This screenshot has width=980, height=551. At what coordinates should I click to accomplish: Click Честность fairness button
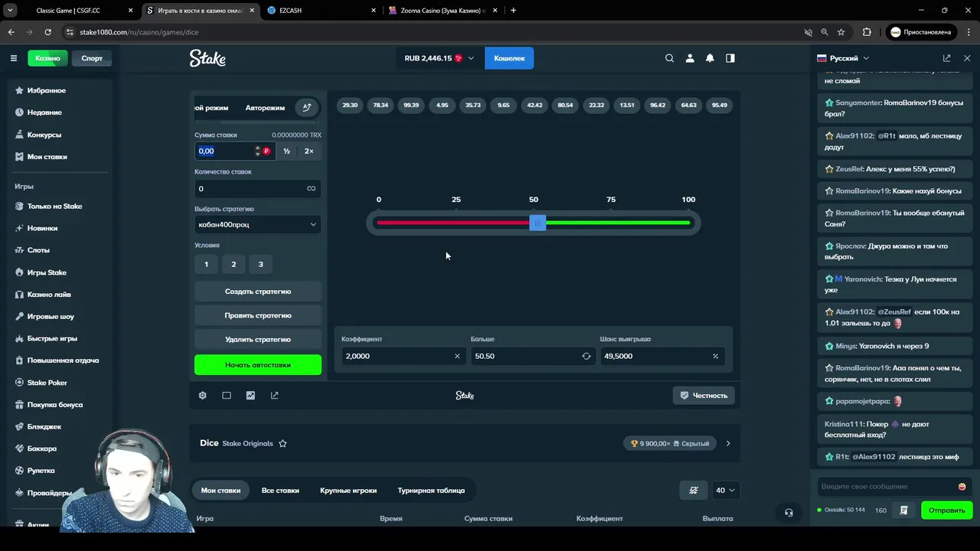(704, 396)
